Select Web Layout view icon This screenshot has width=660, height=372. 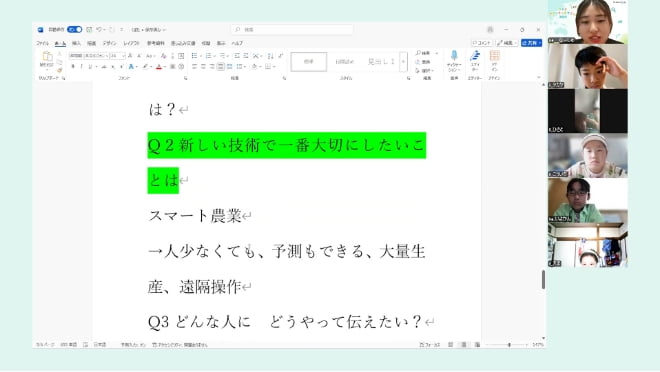point(477,345)
